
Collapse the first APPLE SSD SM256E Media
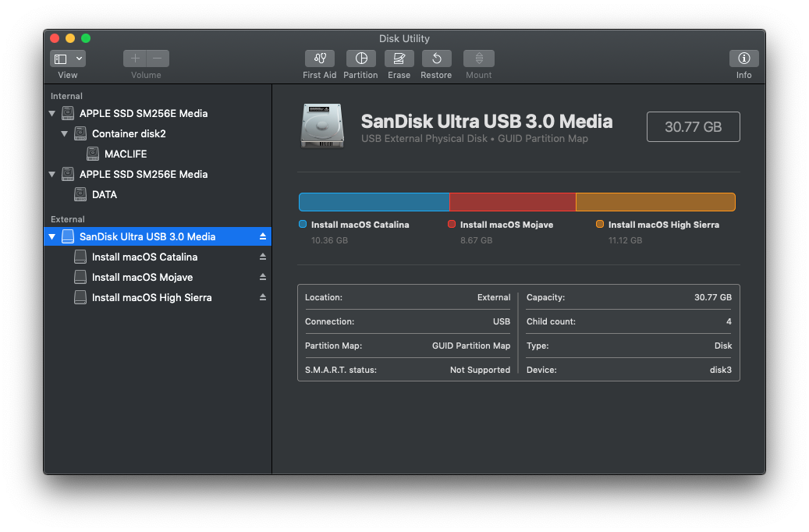52,114
